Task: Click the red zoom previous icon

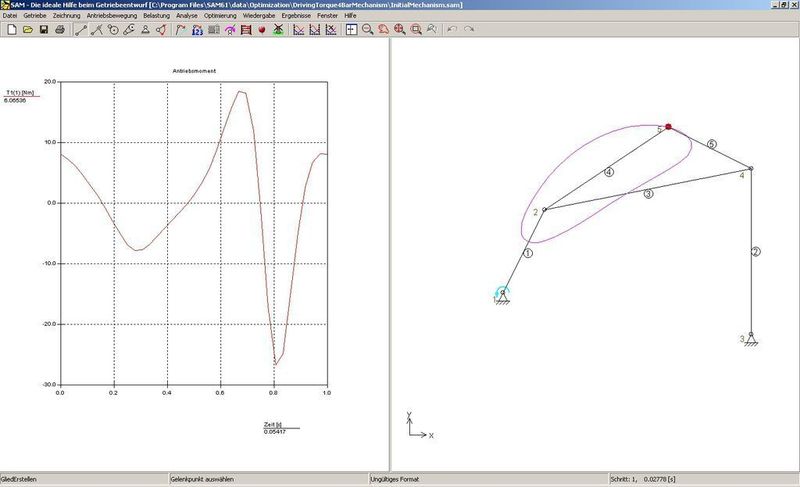Action: tap(384, 30)
